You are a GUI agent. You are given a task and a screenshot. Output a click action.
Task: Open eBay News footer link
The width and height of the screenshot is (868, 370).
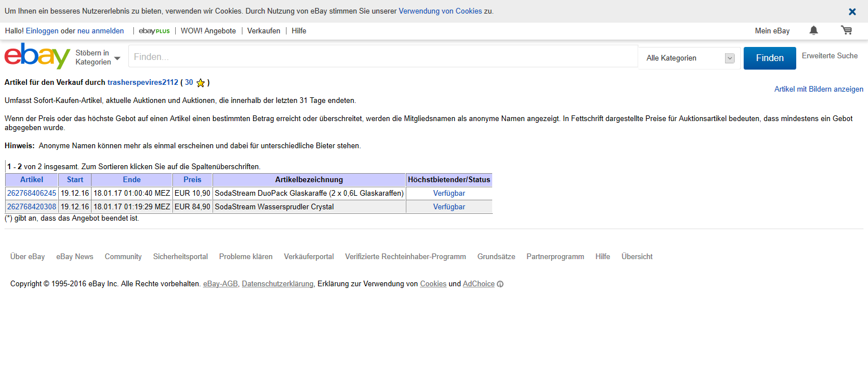(x=75, y=257)
